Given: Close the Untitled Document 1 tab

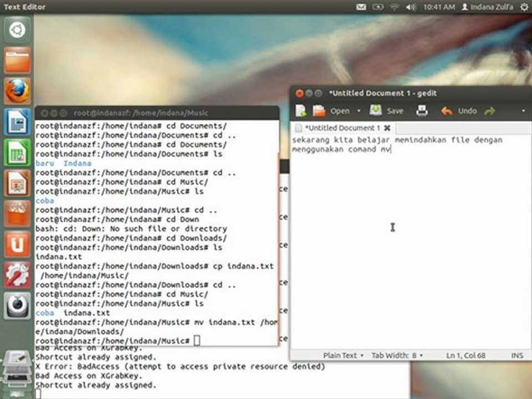Looking at the screenshot, I should 387,128.
